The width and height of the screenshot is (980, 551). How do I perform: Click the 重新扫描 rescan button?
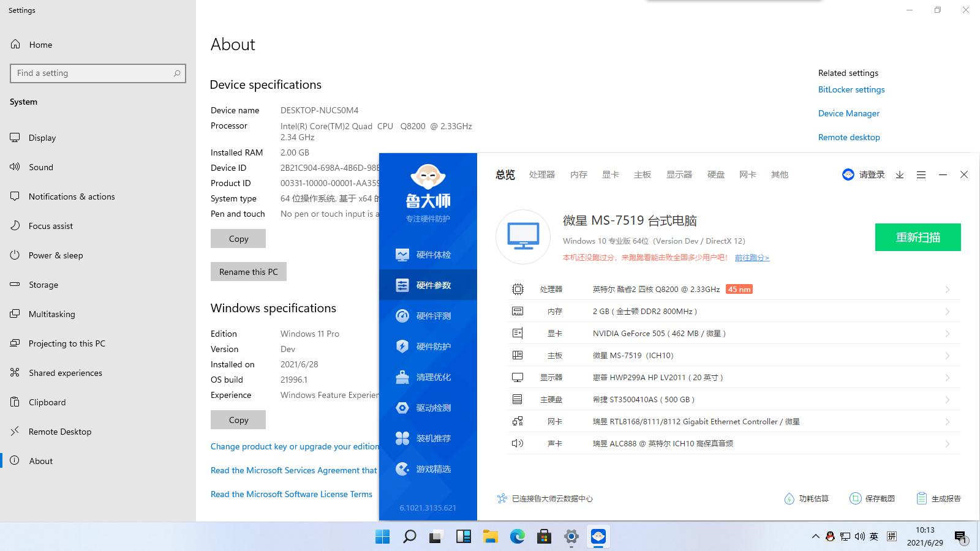918,237
